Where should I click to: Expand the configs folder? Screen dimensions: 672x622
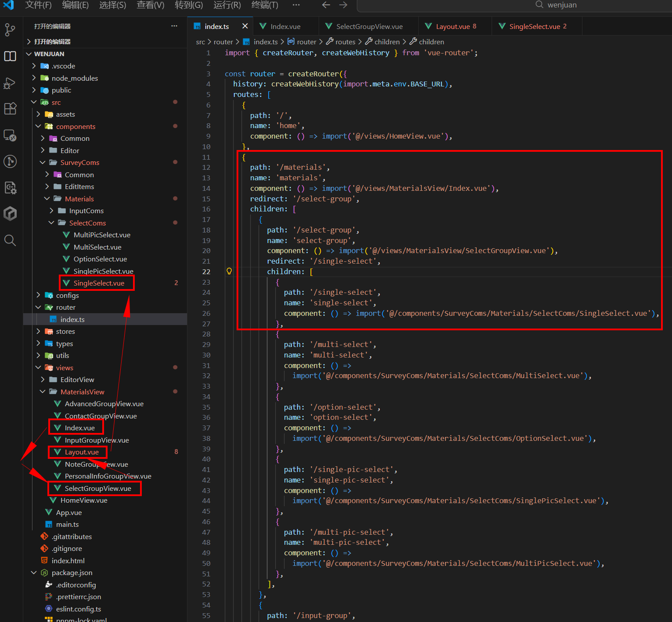click(x=105, y=295)
